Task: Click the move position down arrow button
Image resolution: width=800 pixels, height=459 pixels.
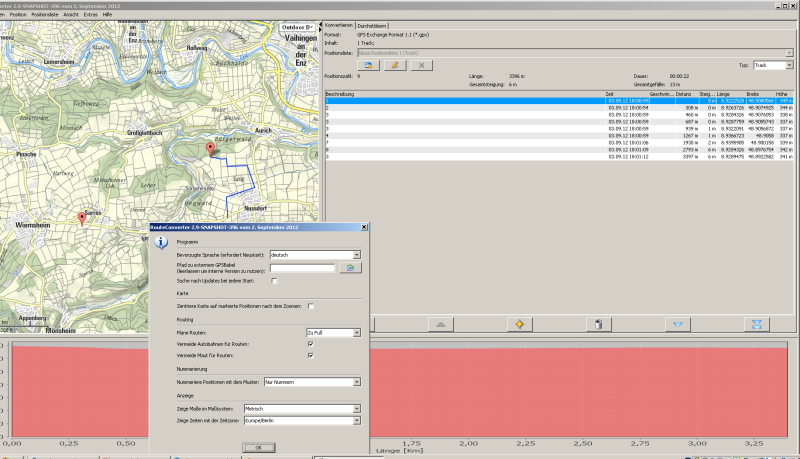Action: (677, 324)
